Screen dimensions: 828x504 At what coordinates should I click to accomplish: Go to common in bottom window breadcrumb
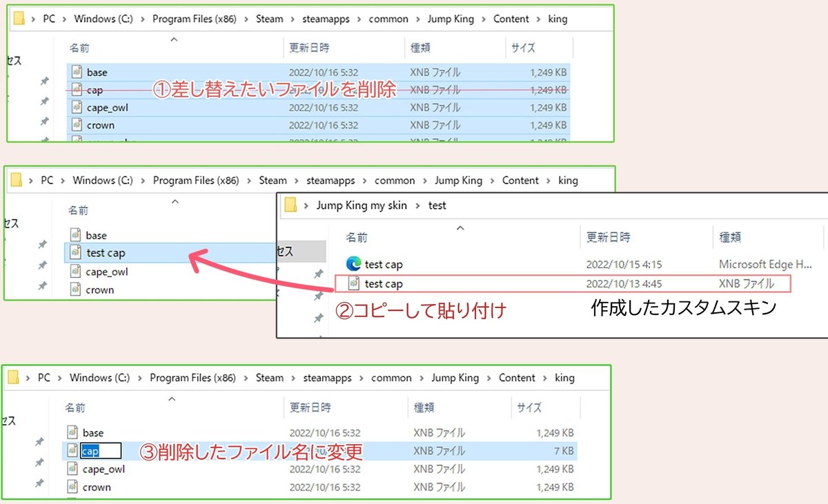[x=391, y=378]
